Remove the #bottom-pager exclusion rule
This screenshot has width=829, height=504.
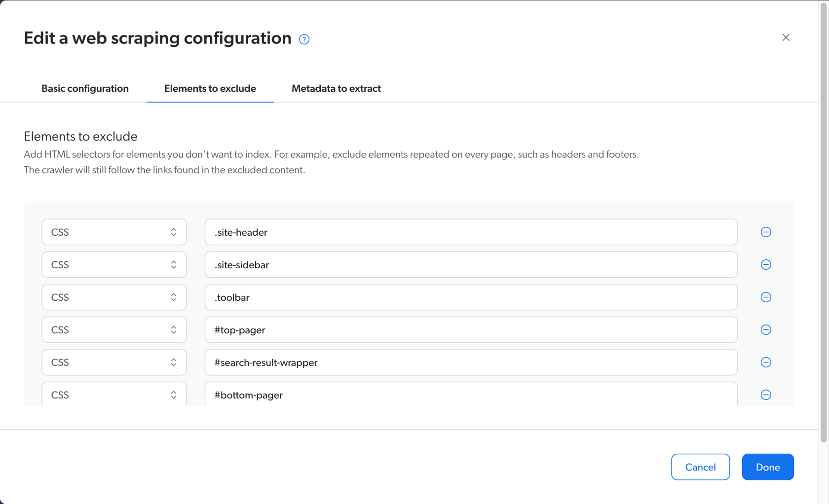(x=766, y=395)
